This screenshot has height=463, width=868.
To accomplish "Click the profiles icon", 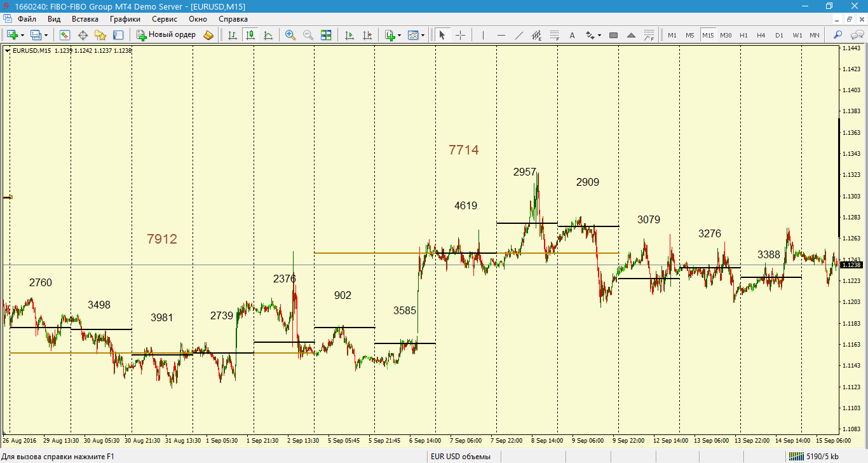I will click(36, 35).
